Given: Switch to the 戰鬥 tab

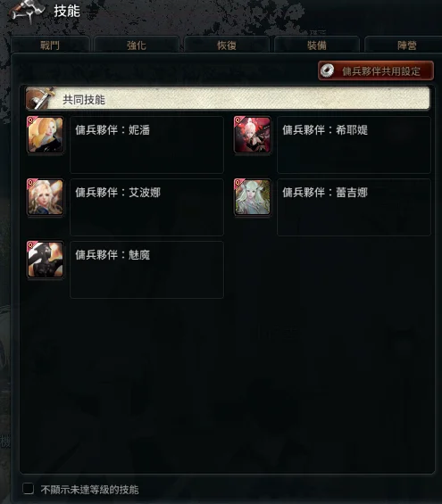Looking at the screenshot, I should (x=50, y=45).
